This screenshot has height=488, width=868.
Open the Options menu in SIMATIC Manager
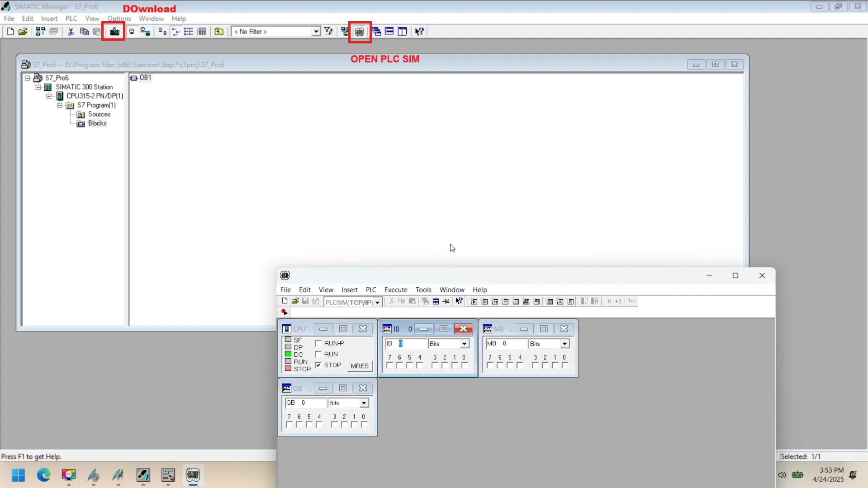coord(119,19)
